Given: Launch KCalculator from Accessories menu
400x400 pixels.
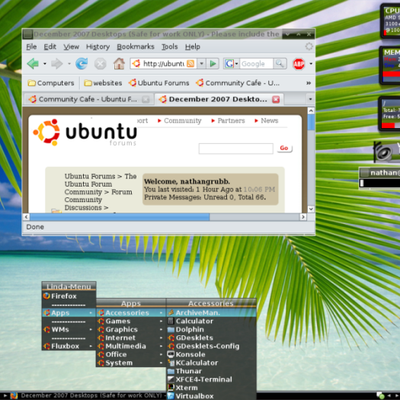Looking at the screenshot, I should tap(211, 363).
